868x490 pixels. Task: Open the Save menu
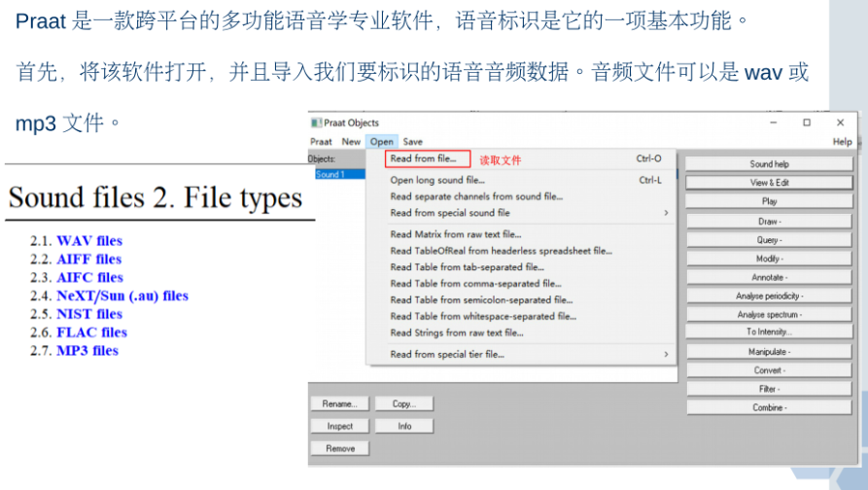[413, 142]
